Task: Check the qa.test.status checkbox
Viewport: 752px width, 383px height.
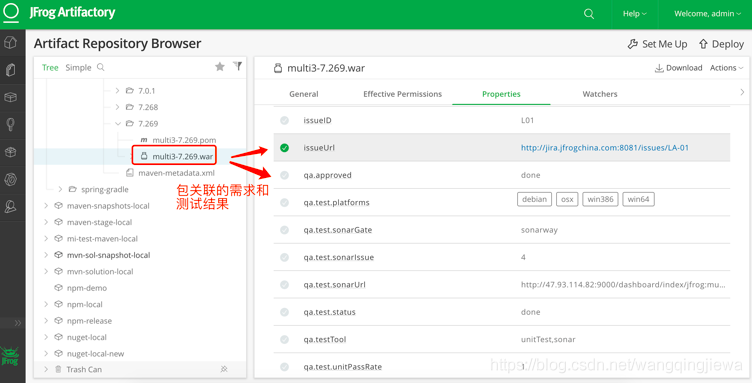Action: coord(284,312)
